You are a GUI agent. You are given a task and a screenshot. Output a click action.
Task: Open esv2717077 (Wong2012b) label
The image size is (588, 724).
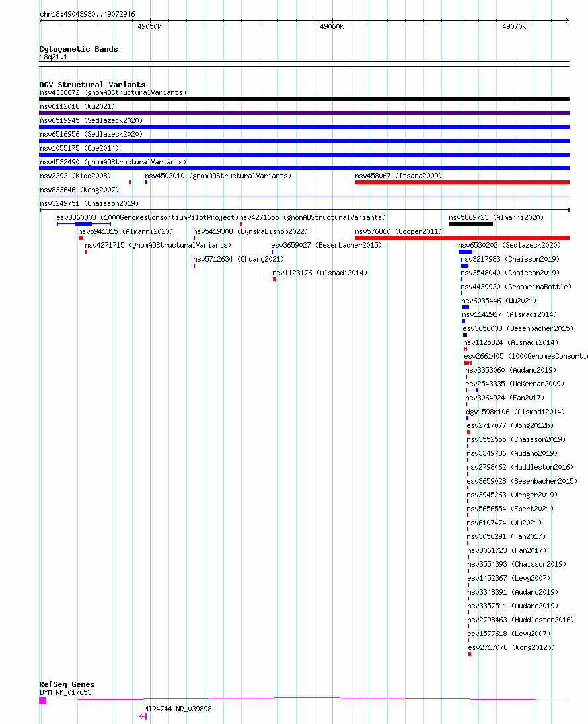pyautogui.click(x=510, y=425)
